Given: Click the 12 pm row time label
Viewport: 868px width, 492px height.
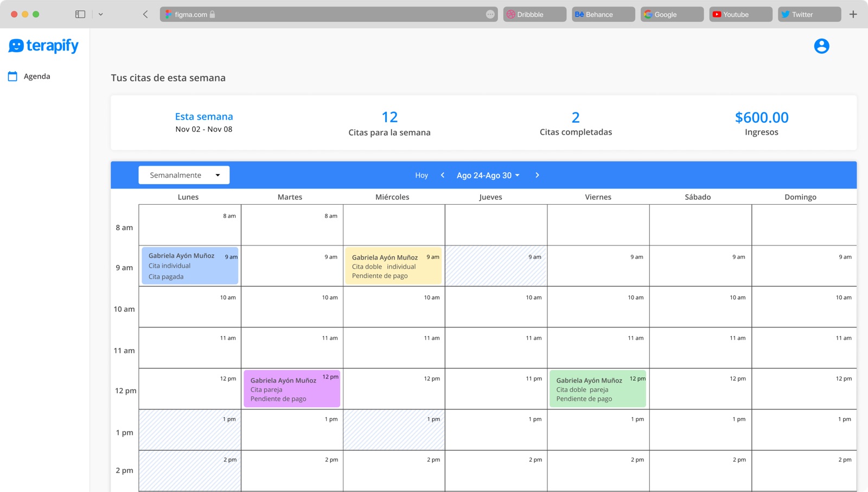Looking at the screenshot, I should tap(125, 390).
